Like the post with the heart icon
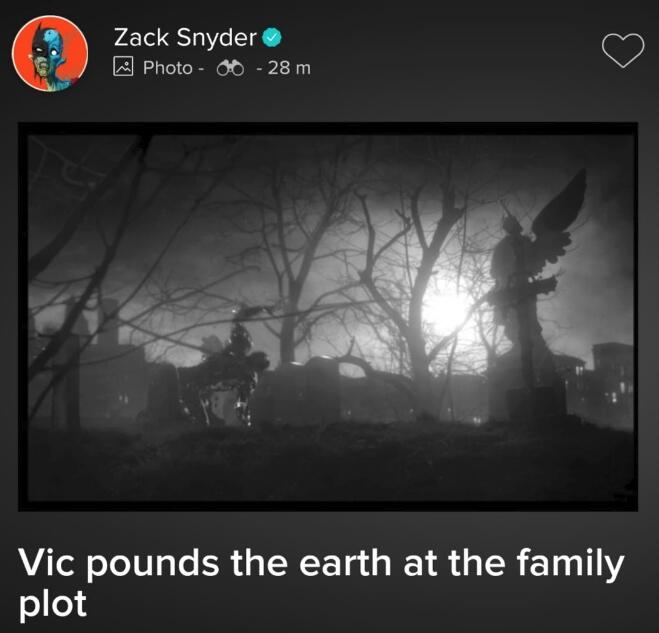The height and width of the screenshot is (633, 659). pyautogui.click(x=623, y=50)
